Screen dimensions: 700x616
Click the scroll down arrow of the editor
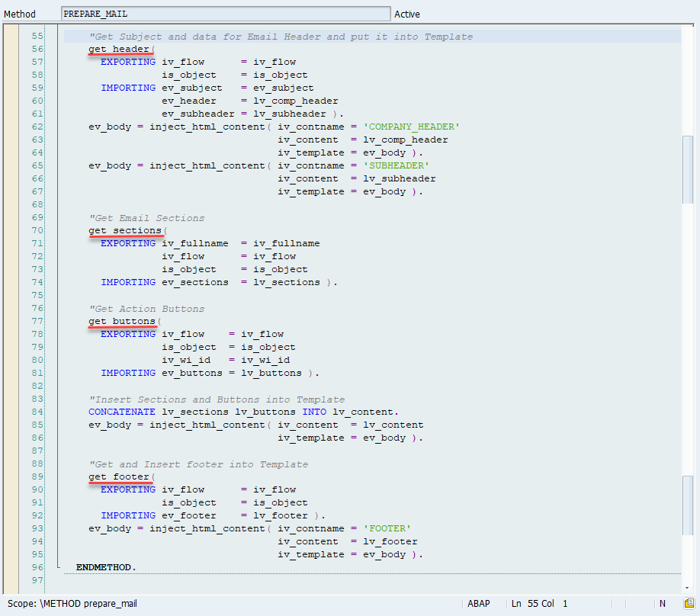click(x=688, y=588)
